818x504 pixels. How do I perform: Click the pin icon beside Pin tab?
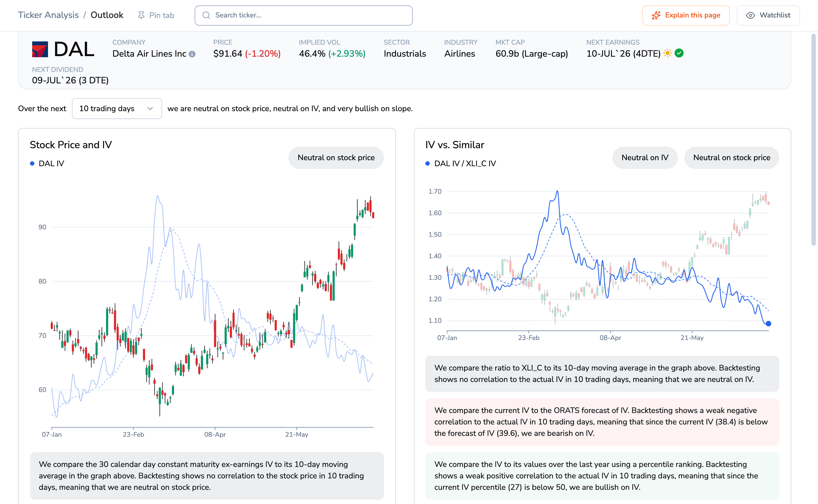(x=142, y=15)
